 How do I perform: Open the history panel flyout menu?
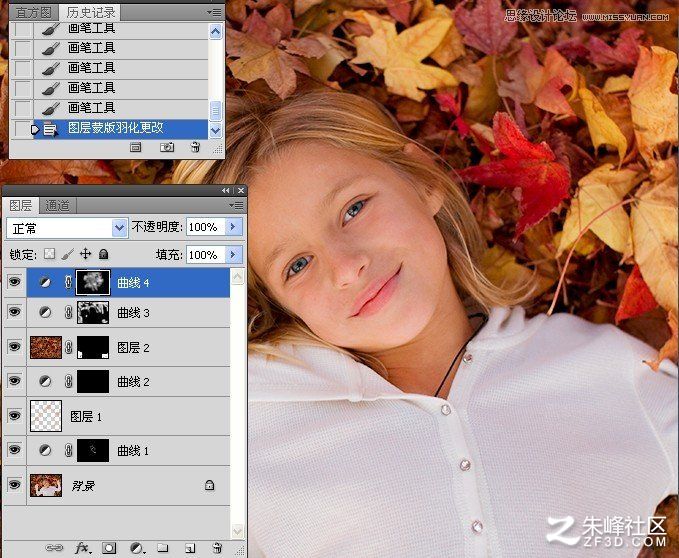(214, 12)
